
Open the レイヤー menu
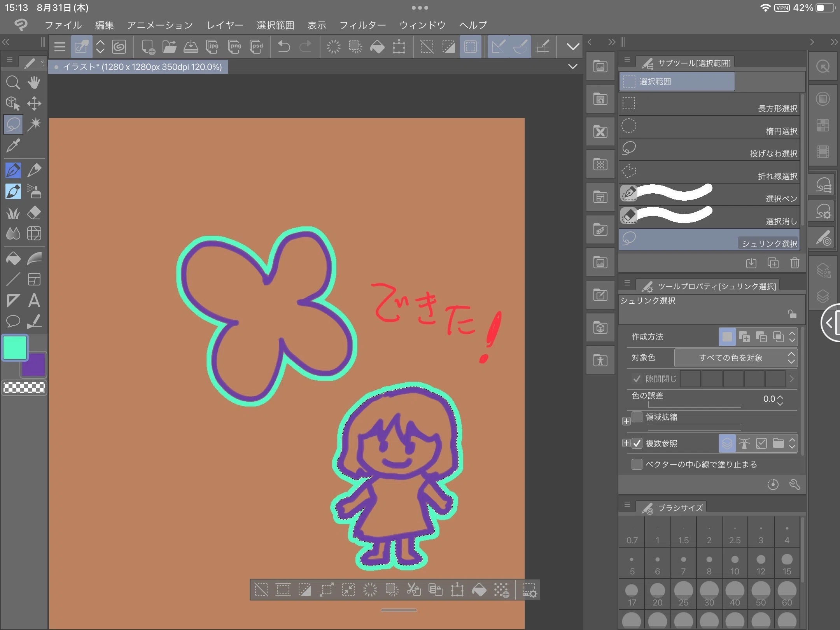click(225, 25)
